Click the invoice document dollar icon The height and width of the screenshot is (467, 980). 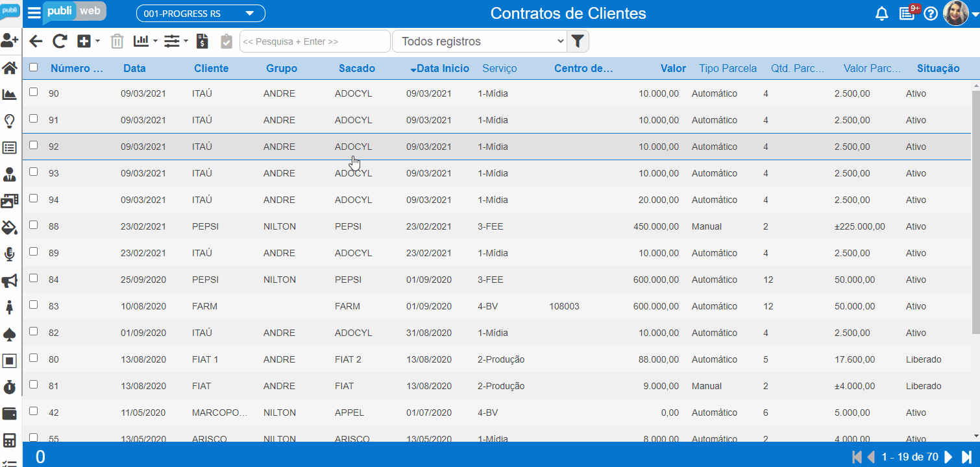click(202, 42)
